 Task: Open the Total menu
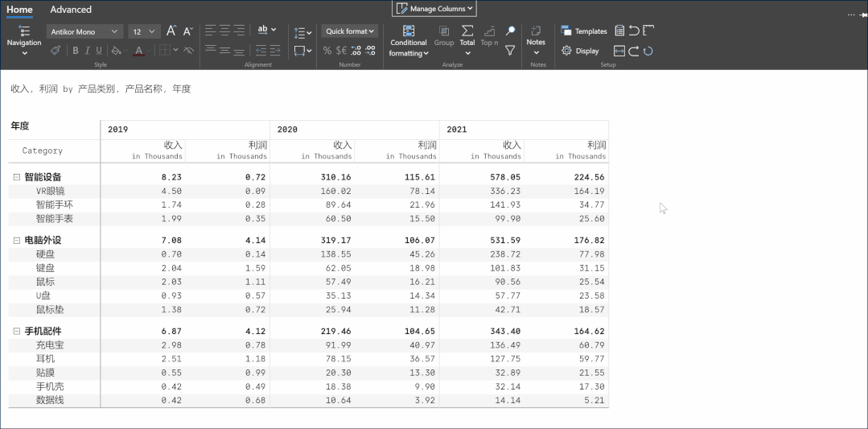click(467, 40)
